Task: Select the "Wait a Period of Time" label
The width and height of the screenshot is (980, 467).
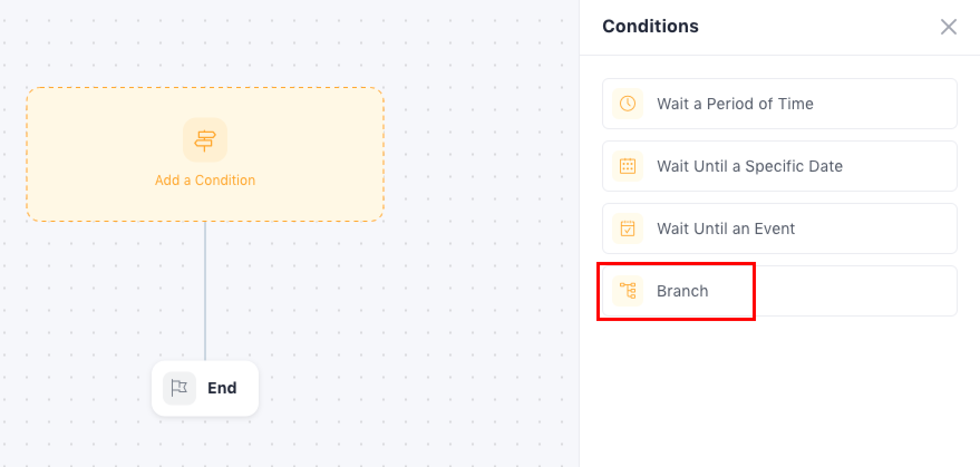Action: pyautogui.click(x=735, y=104)
